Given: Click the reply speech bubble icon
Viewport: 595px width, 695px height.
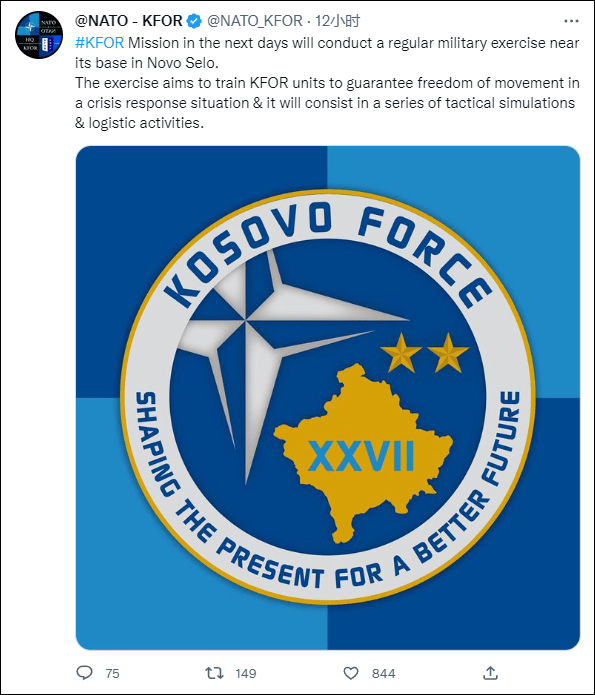Looking at the screenshot, I should [x=84, y=673].
